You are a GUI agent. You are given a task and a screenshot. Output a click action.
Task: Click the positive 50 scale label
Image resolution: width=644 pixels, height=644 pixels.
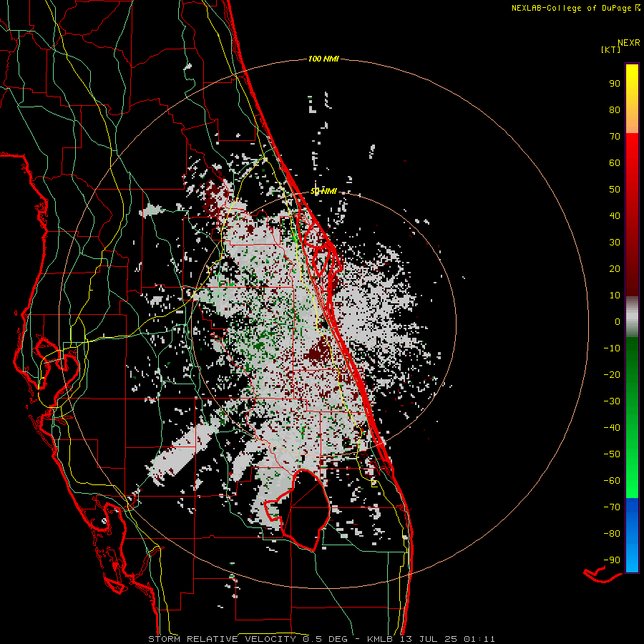click(615, 190)
